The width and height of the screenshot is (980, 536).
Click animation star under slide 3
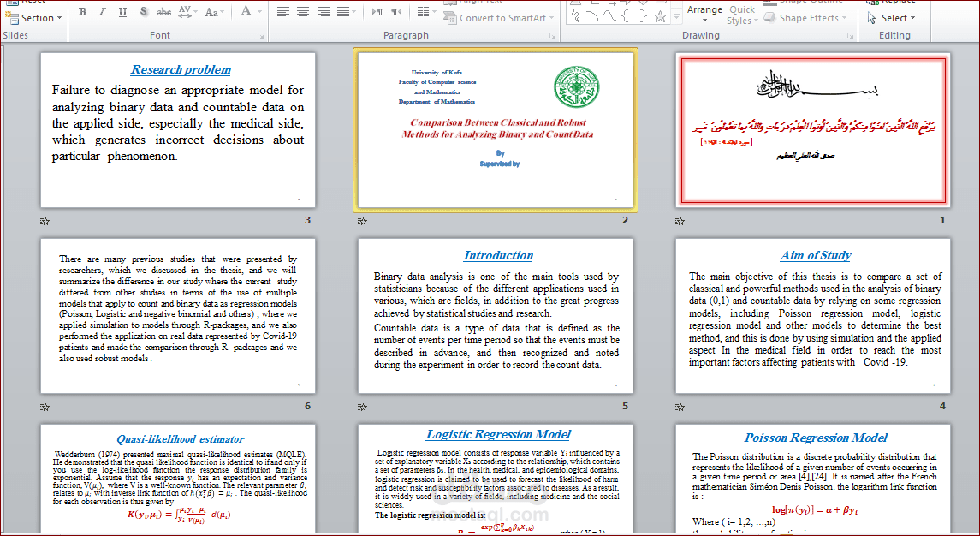click(x=45, y=222)
